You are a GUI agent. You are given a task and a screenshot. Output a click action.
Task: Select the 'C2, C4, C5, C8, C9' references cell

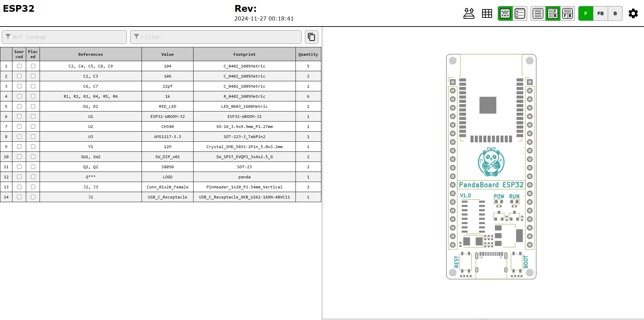91,66
